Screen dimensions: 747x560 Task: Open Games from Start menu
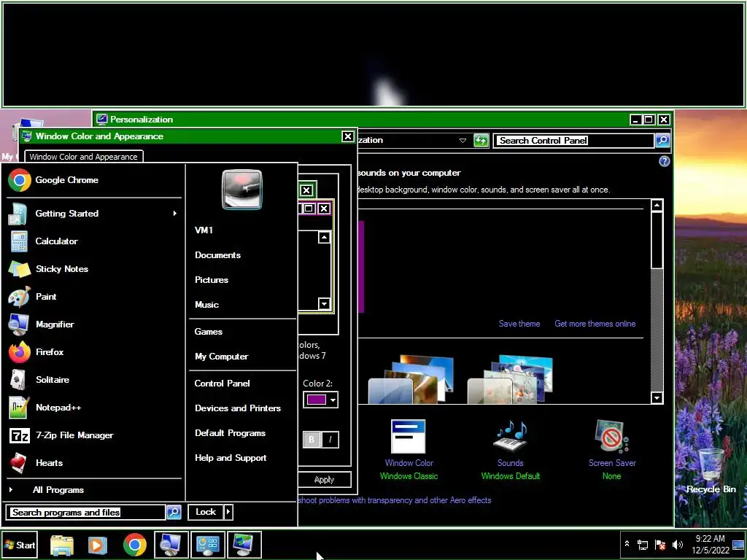208,332
